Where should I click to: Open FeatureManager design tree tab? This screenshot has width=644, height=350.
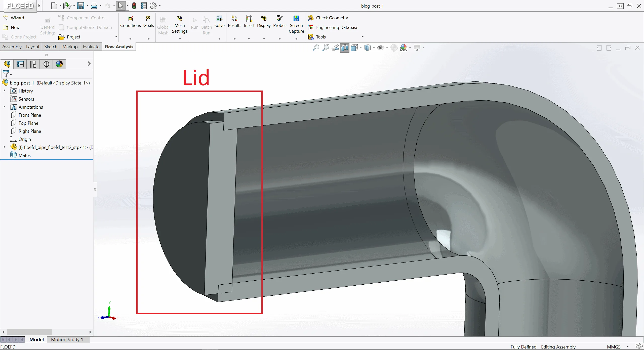[7, 64]
